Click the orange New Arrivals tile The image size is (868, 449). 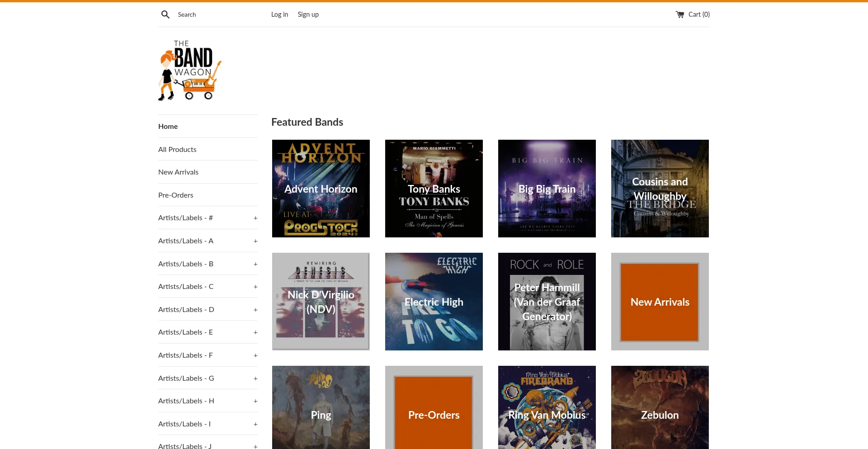pyautogui.click(x=660, y=302)
